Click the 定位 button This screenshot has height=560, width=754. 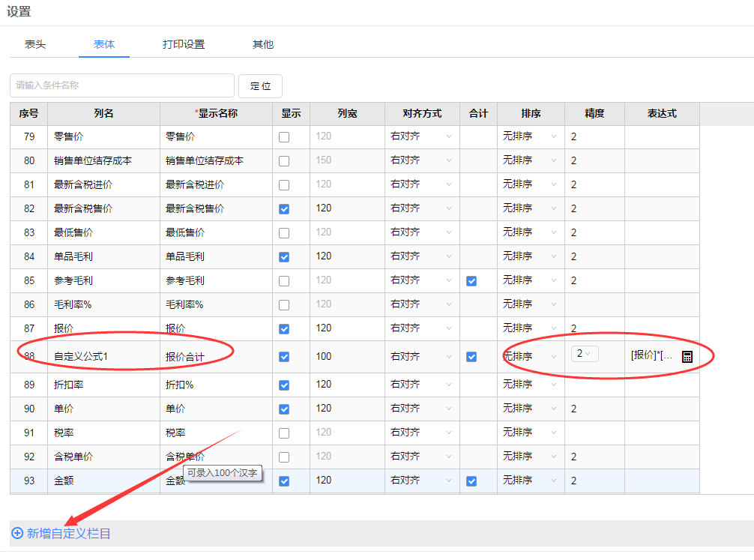point(260,85)
